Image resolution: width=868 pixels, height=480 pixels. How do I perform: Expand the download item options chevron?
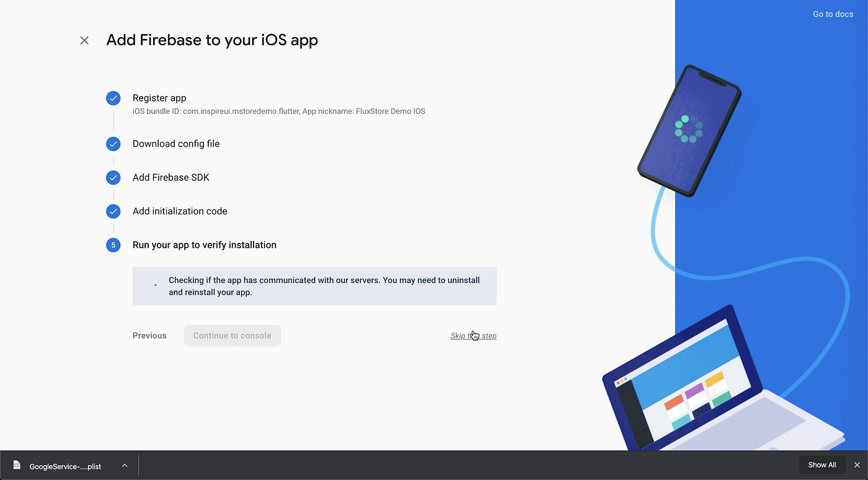coord(125,465)
